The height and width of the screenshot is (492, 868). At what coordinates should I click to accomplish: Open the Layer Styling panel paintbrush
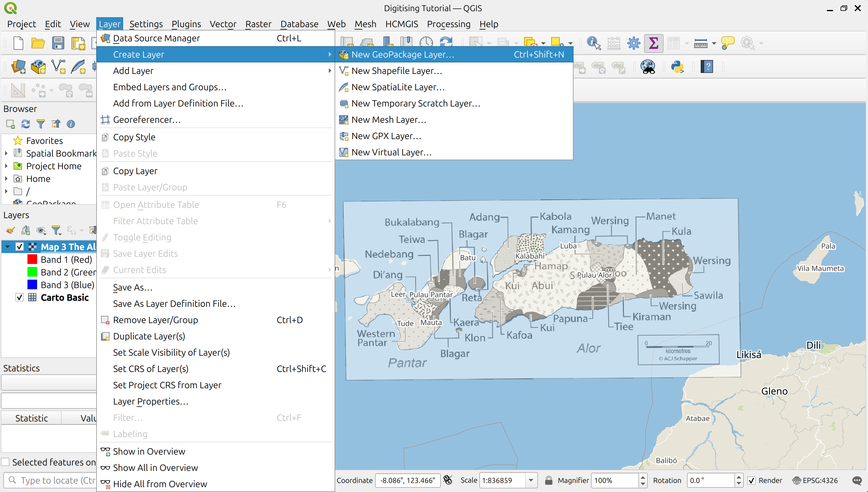tap(10, 230)
